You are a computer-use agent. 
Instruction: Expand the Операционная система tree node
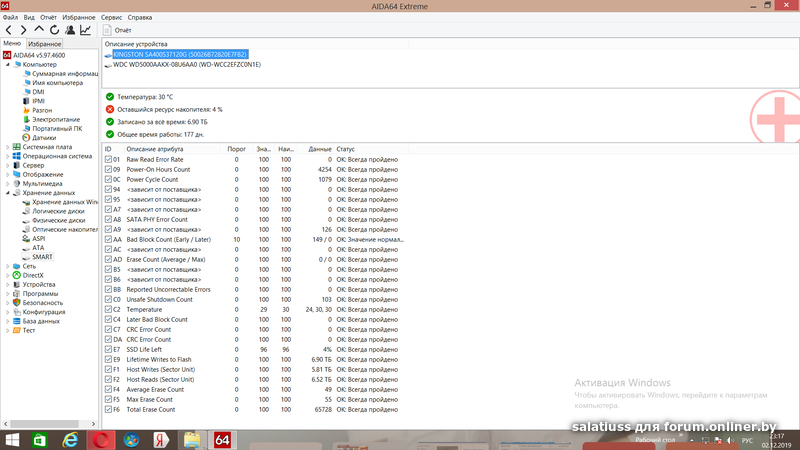tap(8, 156)
